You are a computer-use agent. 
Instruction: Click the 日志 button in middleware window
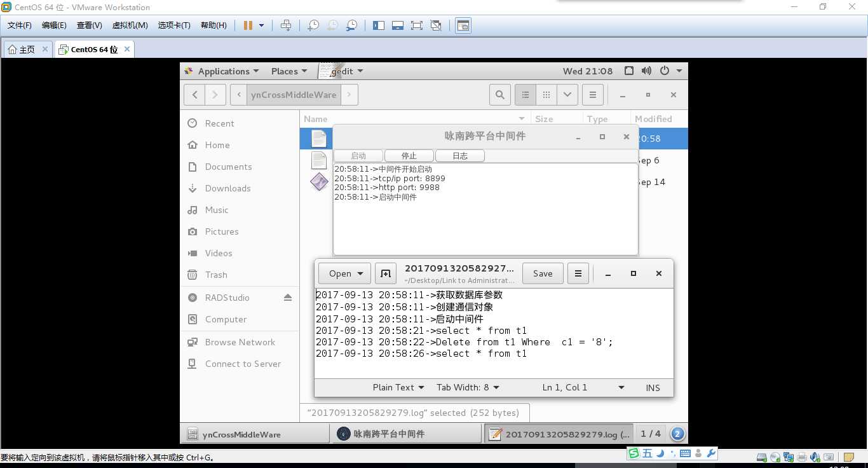pyautogui.click(x=460, y=156)
